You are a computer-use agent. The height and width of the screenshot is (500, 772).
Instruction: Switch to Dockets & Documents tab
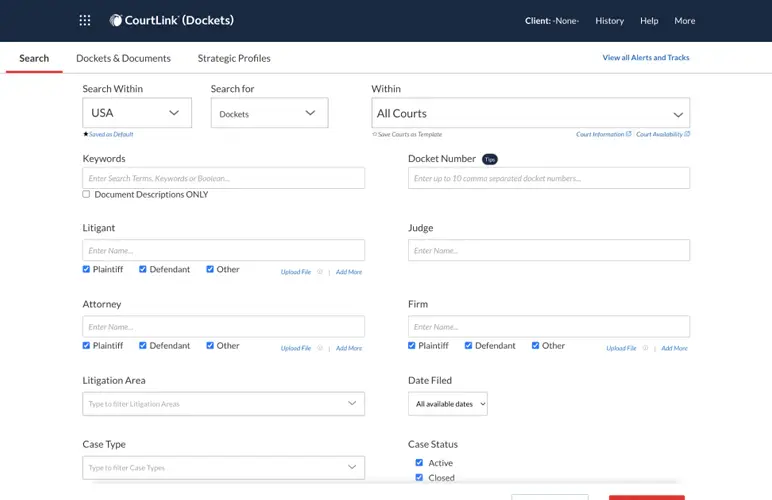pyautogui.click(x=123, y=58)
